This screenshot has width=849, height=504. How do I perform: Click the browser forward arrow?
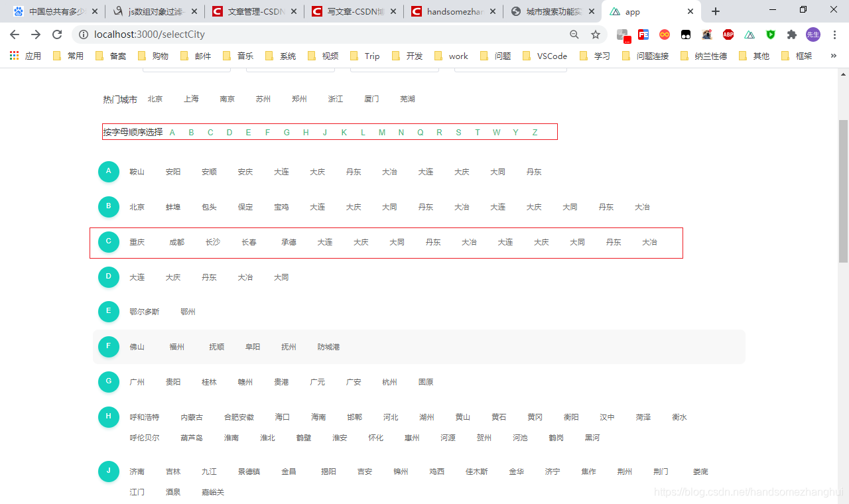coord(36,34)
